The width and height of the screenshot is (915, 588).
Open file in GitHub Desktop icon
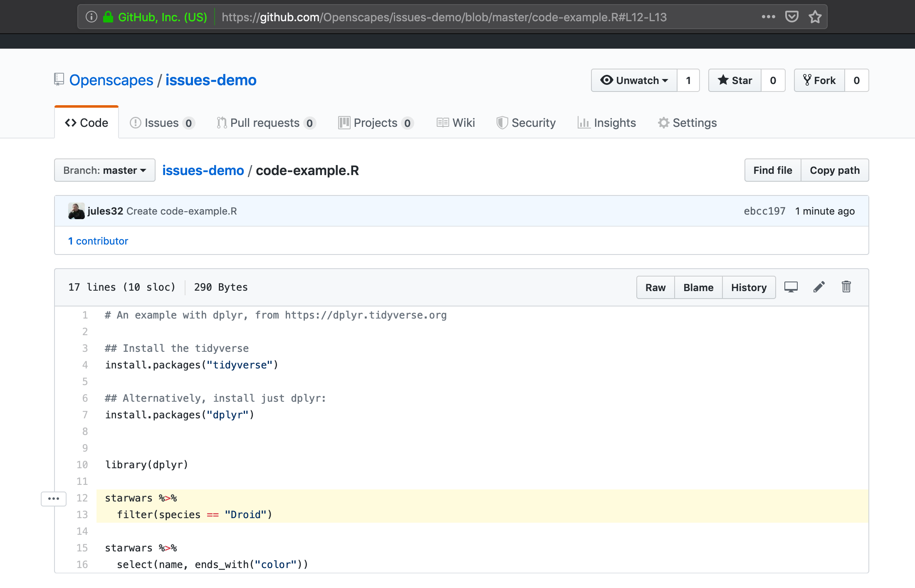791,287
